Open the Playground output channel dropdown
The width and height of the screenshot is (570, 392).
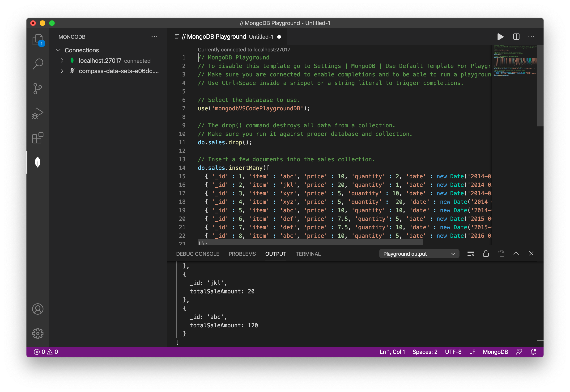click(419, 254)
